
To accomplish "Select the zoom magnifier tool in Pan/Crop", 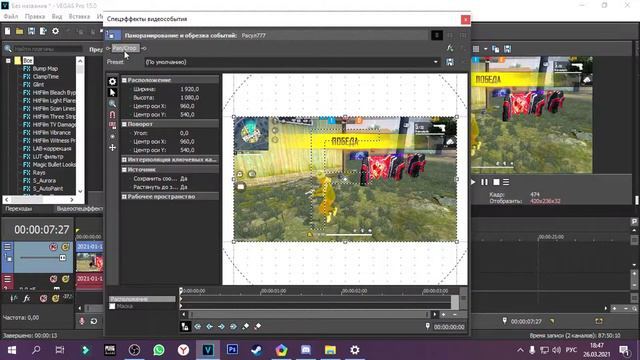I will [112, 104].
